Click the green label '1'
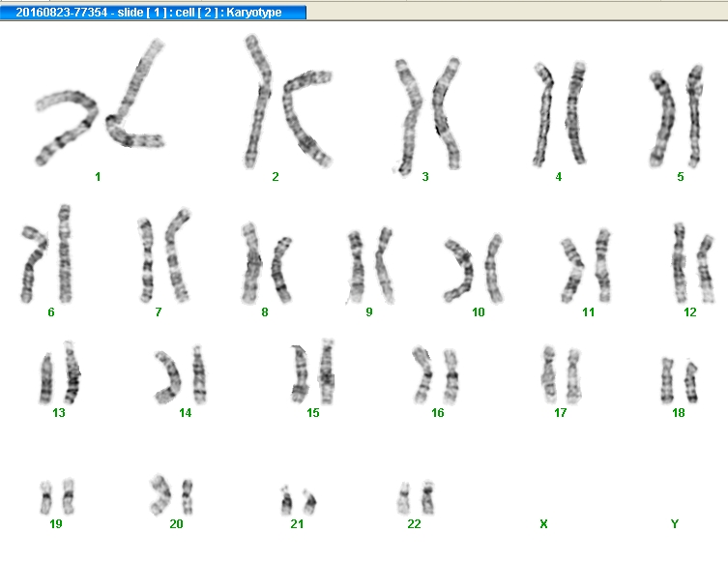The image size is (728, 563). pyautogui.click(x=98, y=176)
